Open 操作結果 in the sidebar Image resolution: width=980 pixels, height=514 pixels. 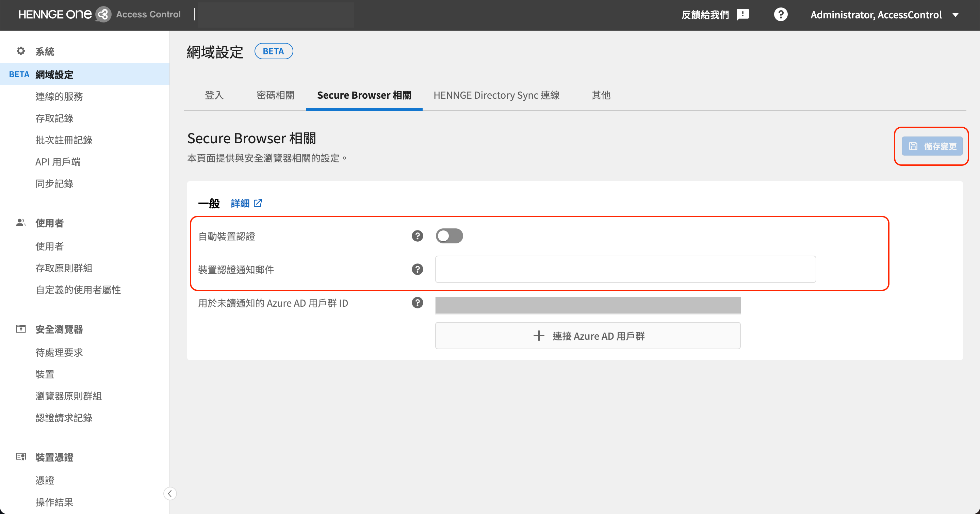54,502
